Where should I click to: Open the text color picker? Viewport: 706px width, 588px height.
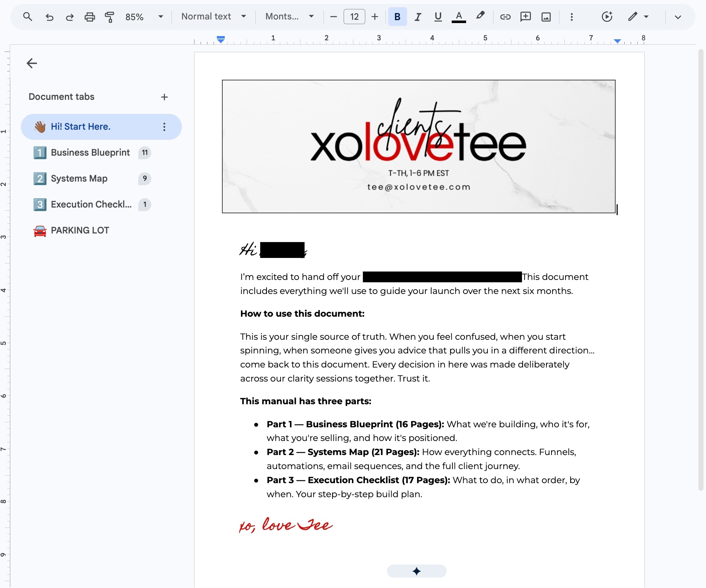point(459,17)
